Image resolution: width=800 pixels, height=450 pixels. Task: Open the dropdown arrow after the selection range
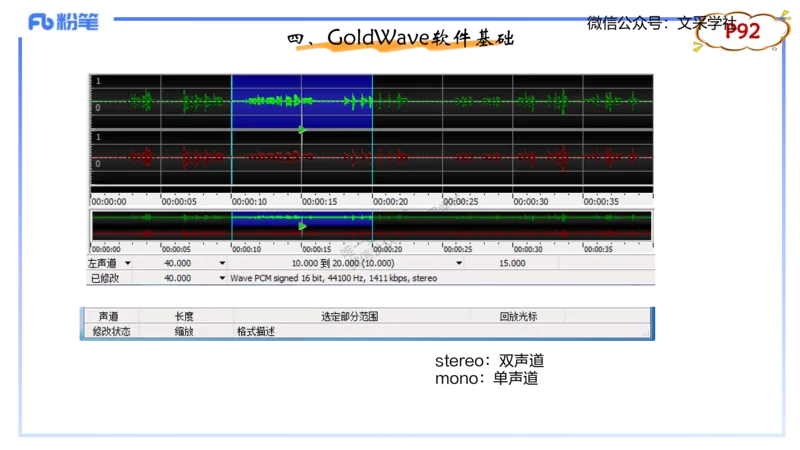tap(459, 263)
